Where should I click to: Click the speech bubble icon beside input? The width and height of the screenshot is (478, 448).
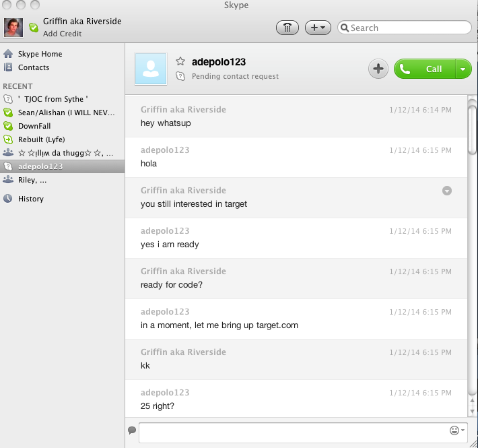click(132, 430)
